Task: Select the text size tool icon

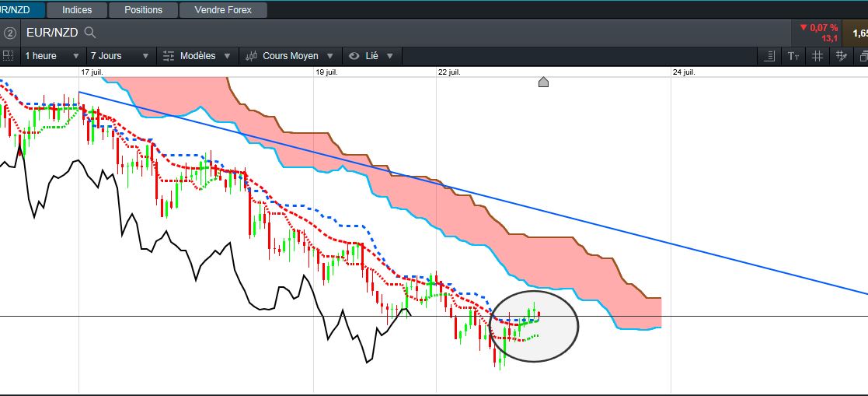Action: point(793,56)
